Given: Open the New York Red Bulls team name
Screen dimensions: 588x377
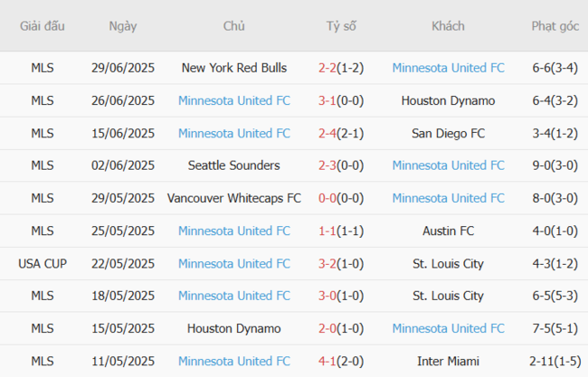Looking at the screenshot, I should (x=234, y=68).
